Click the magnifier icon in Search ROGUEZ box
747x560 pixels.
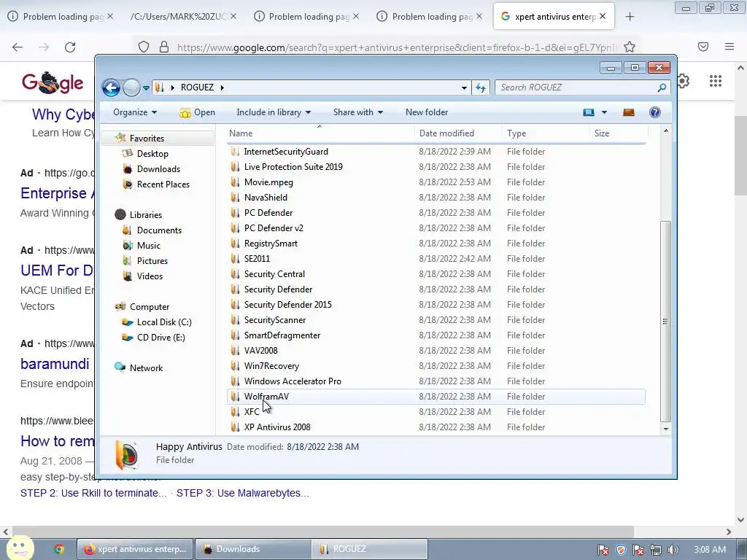click(x=662, y=87)
